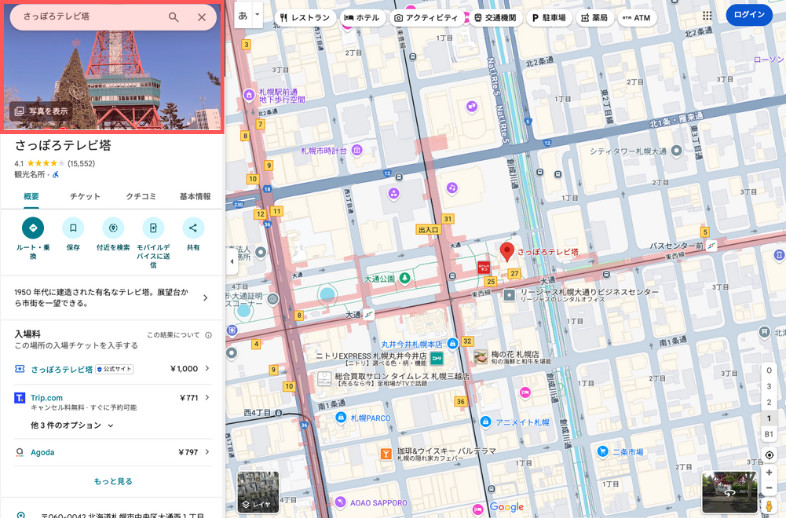The width and height of the screenshot is (786, 518).
Task: Click the blue login button
Action: [x=749, y=15]
